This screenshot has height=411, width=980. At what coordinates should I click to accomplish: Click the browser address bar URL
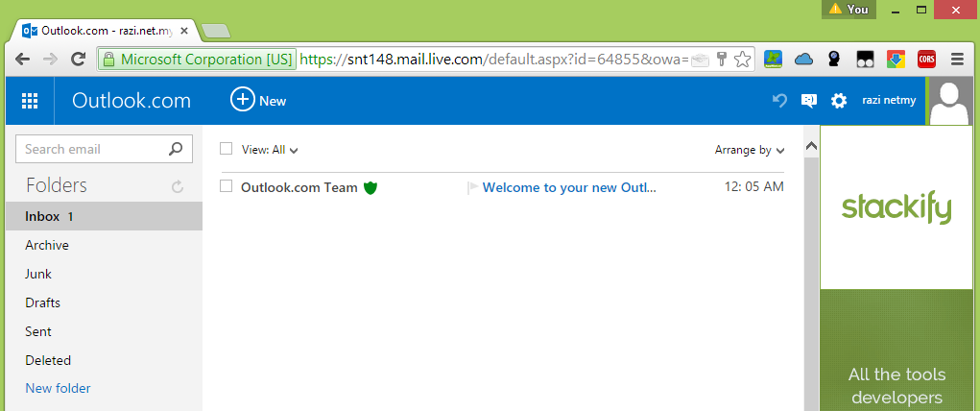493,60
